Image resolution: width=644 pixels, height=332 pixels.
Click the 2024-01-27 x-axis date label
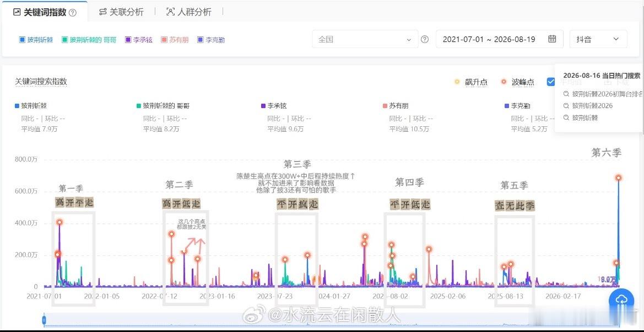pyautogui.click(x=334, y=296)
